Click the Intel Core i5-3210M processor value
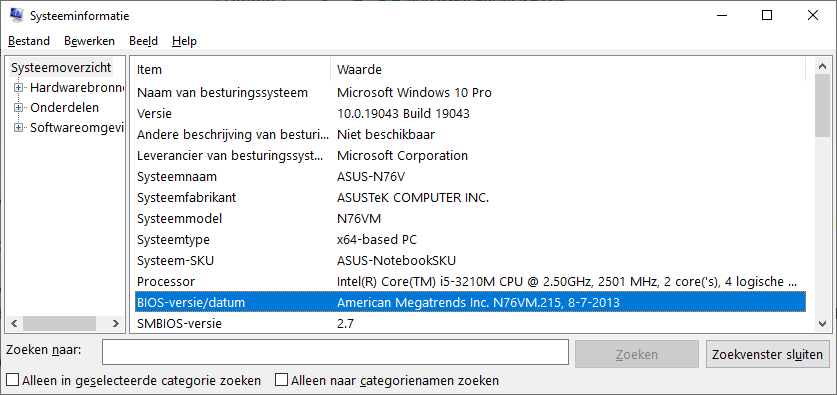 point(568,281)
